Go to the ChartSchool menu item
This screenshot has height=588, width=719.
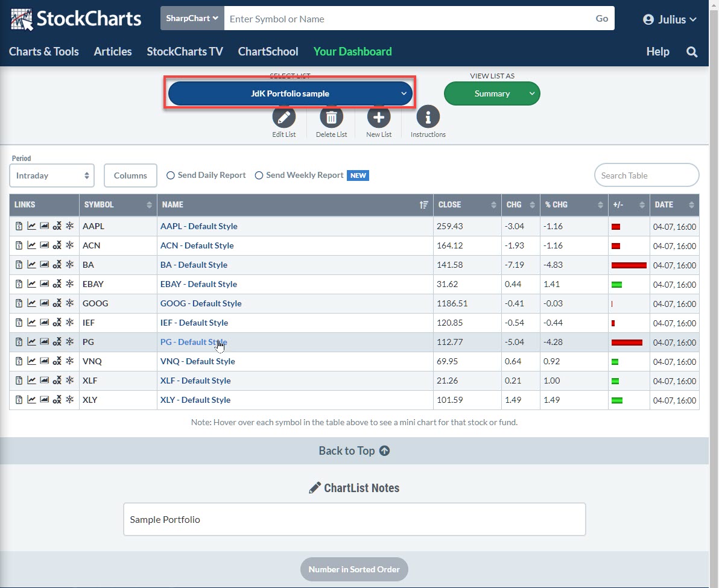point(268,52)
